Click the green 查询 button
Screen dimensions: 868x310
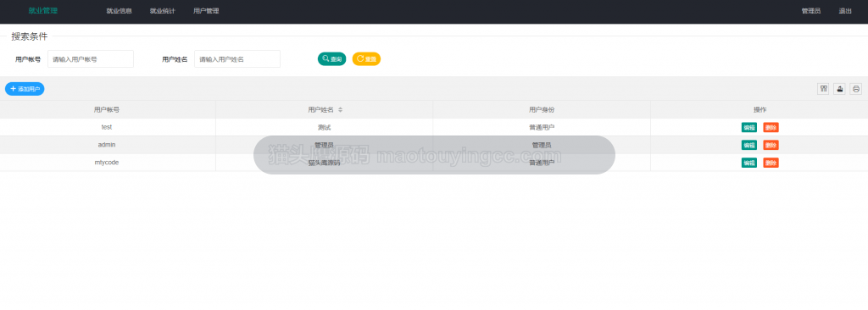[x=331, y=58]
